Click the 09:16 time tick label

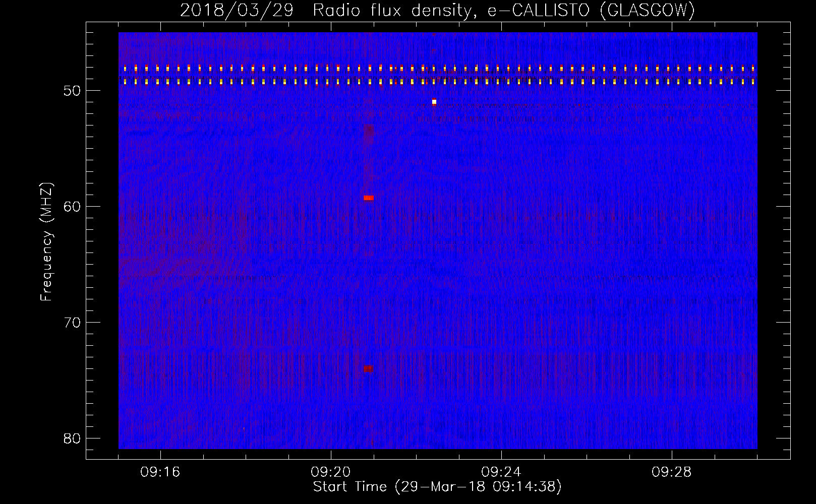click(160, 472)
